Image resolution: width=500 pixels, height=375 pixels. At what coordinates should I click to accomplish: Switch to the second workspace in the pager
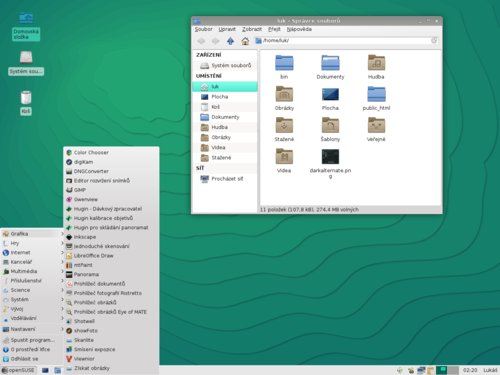[x=453, y=370]
